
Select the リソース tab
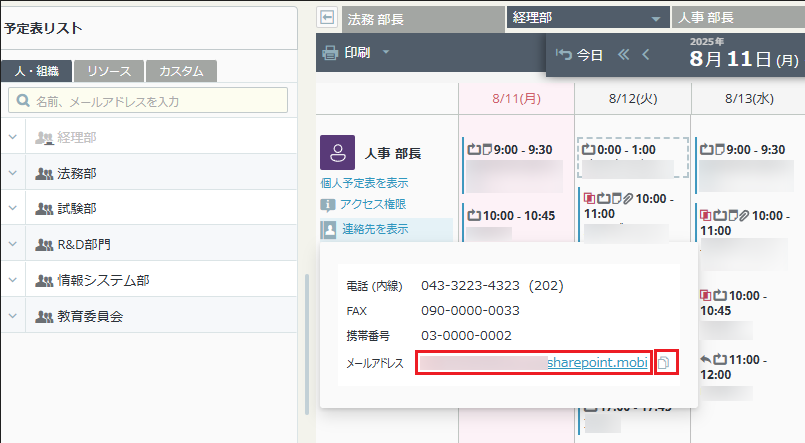coord(109,71)
